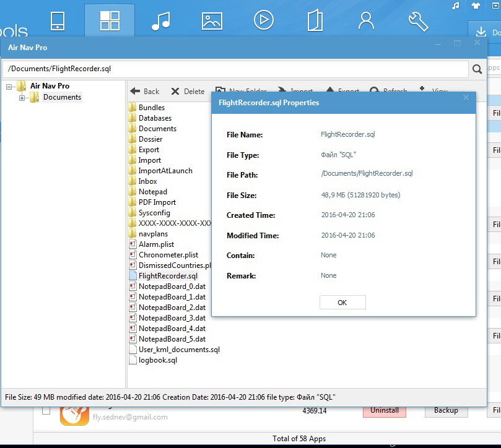Open the Books section icon
The width and height of the screenshot is (501, 448).
pyautogui.click(x=315, y=20)
